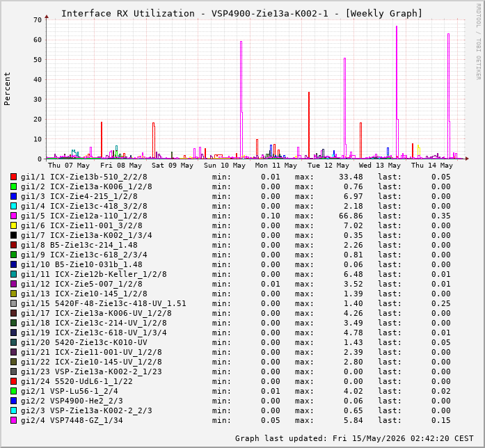Click legend entry gi2/1 VSP-Lu56-1_2/4
This screenshot has width=485, height=448.
point(70,391)
